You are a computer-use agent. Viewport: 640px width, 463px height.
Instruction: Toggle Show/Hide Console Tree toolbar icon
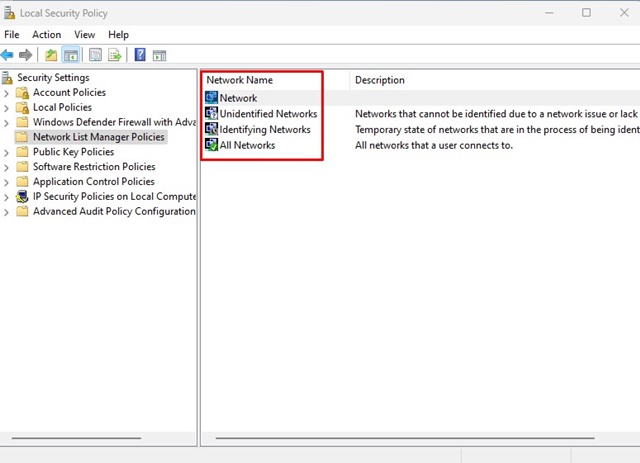[71, 55]
